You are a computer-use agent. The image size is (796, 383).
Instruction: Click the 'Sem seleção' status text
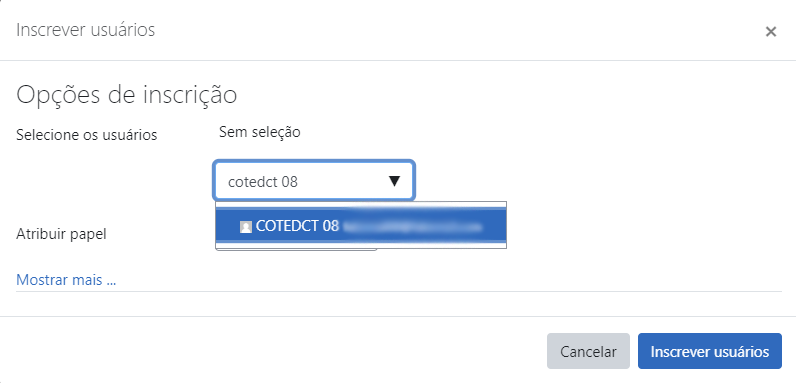[259, 133]
